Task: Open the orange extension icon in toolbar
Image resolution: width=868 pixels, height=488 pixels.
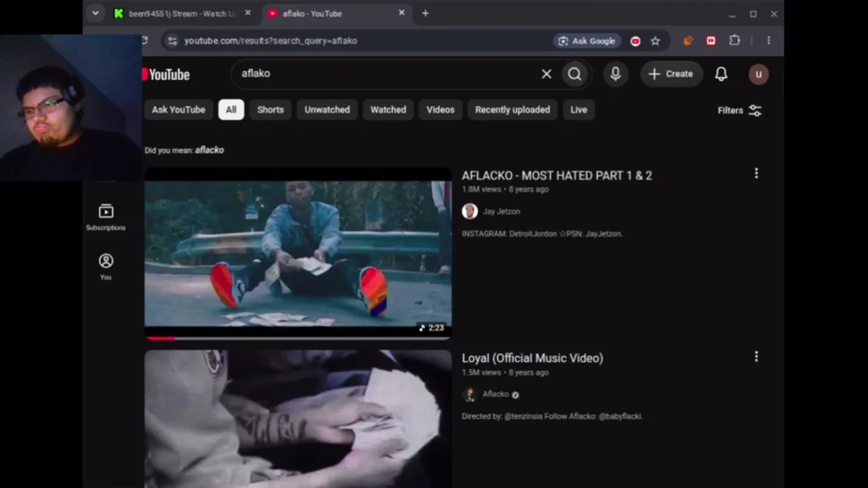Action: click(x=688, y=41)
